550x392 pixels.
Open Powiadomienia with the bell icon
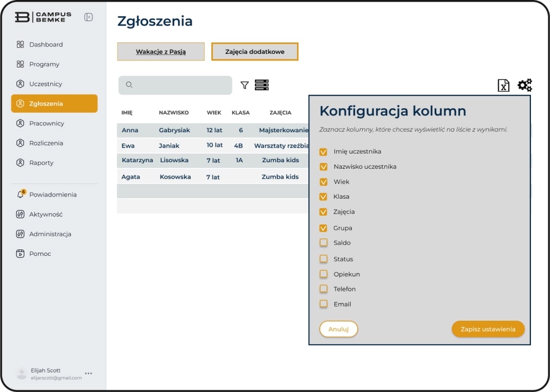[x=21, y=194]
